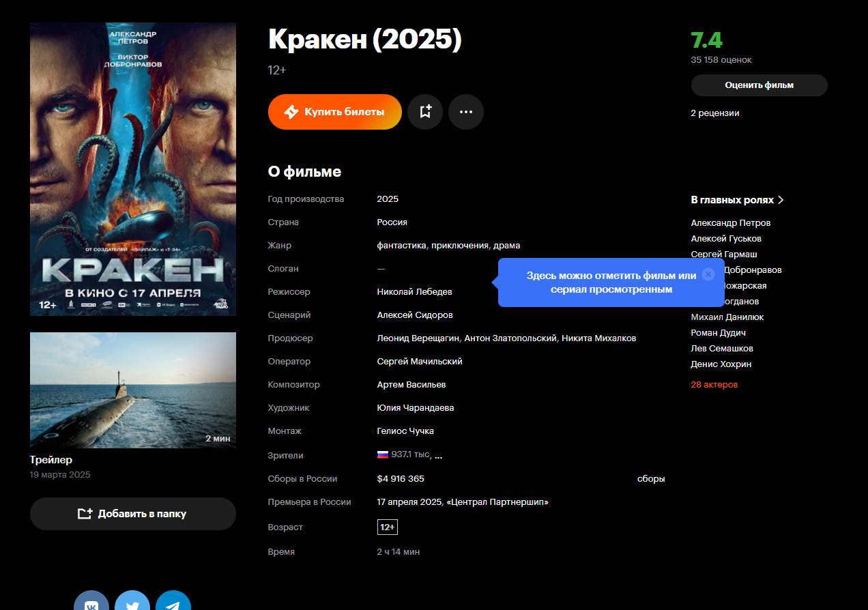868x610 pixels.
Task: Close the blue tooltip popup
Action: 708,274
